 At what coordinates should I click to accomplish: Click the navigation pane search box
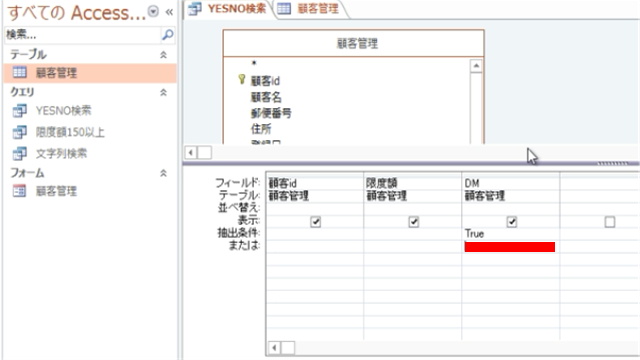[83, 35]
